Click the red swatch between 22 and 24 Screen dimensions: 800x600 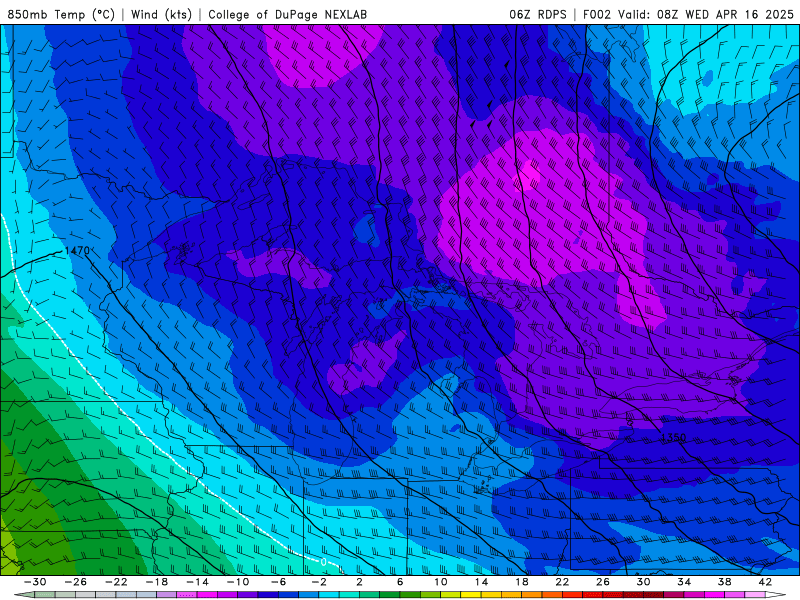pos(572,595)
